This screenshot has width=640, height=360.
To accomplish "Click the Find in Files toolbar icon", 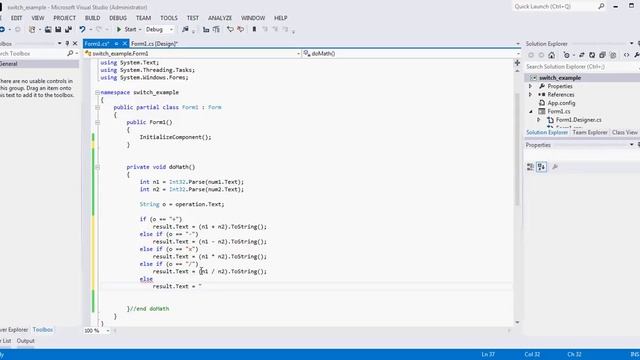I will [x=185, y=29].
